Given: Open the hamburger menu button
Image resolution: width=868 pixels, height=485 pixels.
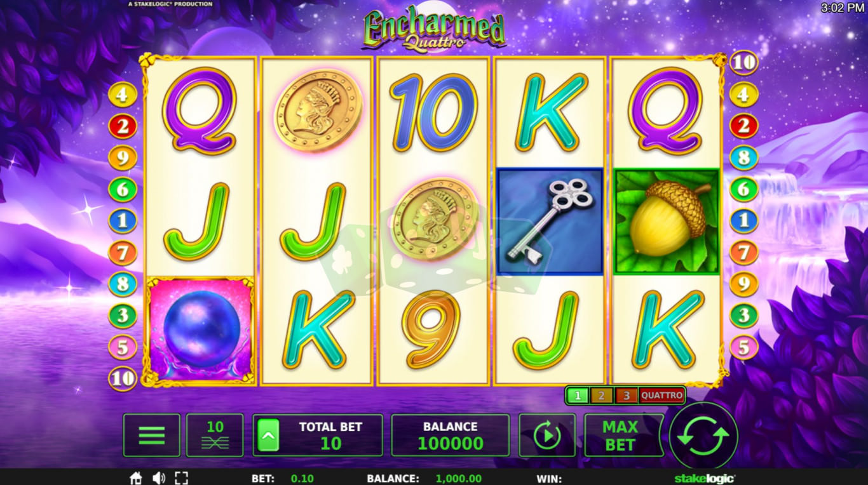Looking at the screenshot, I should (x=151, y=435).
